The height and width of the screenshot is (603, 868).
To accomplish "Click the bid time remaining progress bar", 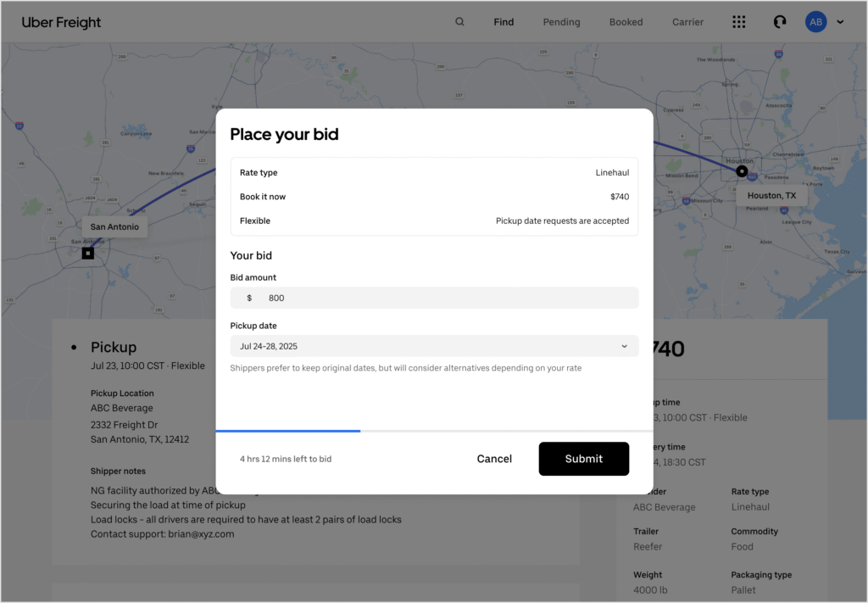I will click(434, 431).
